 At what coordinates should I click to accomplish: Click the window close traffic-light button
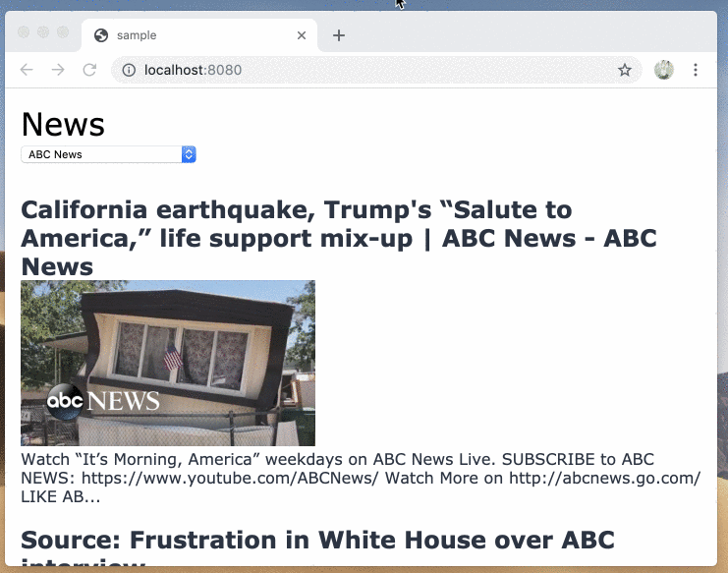click(x=24, y=31)
